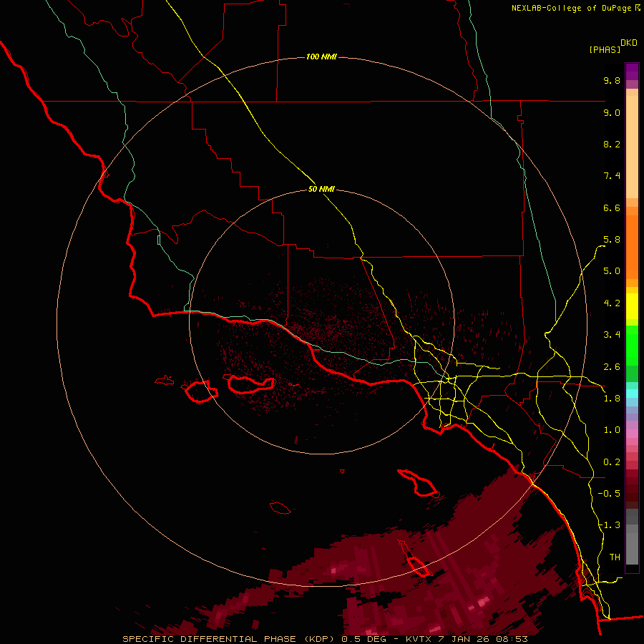The width and height of the screenshot is (644, 644).
Task: Click the 50 NMI range ring label
Action: coord(321,189)
